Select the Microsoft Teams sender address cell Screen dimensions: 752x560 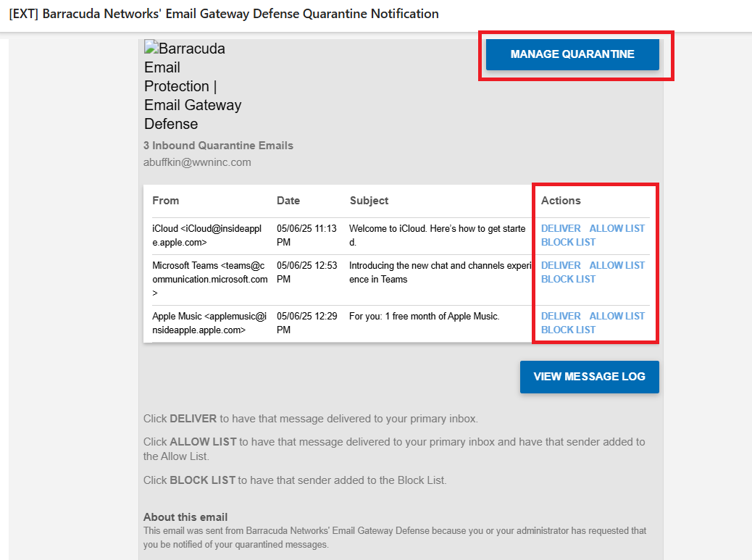point(210,279)
